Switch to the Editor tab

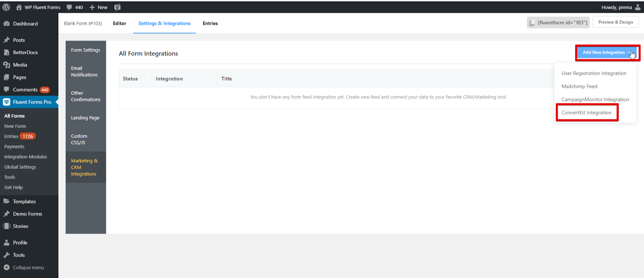coord(120,23)
